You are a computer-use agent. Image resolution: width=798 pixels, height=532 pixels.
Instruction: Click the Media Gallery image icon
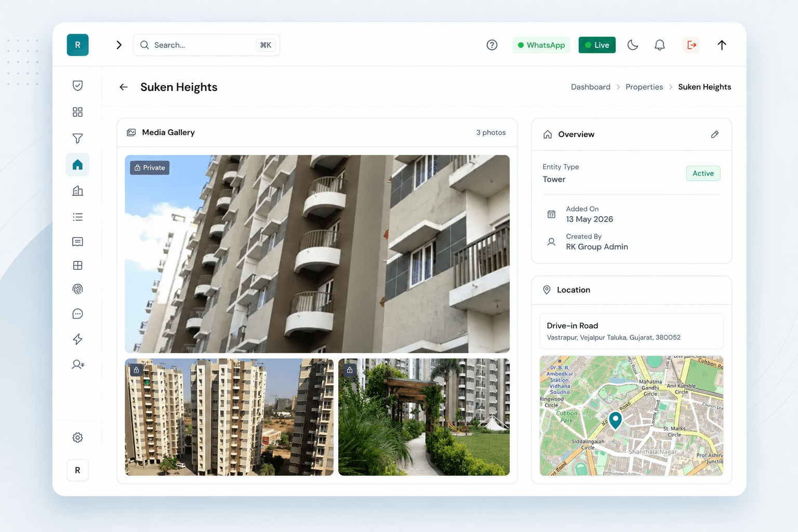pyautogui.click(x=131, y=132)
